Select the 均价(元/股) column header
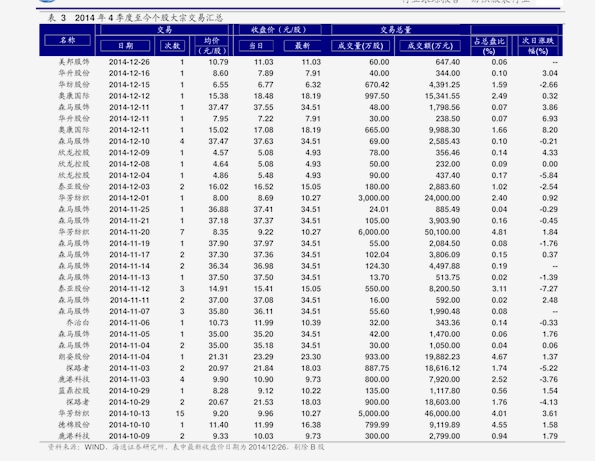 212,46
